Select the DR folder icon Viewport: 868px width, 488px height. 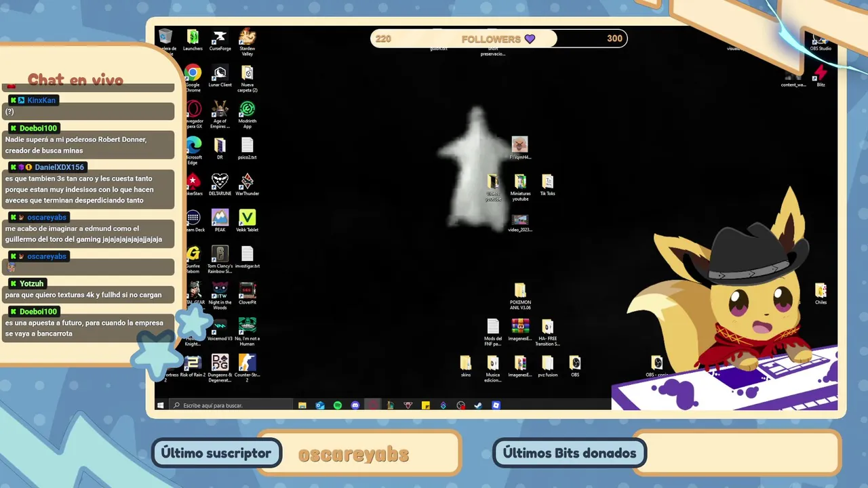220,148
